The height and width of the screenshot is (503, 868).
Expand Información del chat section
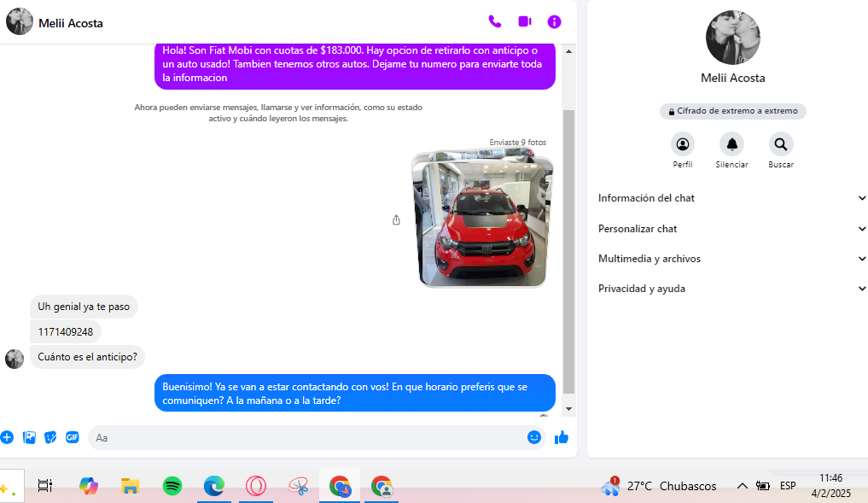point(732,198)
